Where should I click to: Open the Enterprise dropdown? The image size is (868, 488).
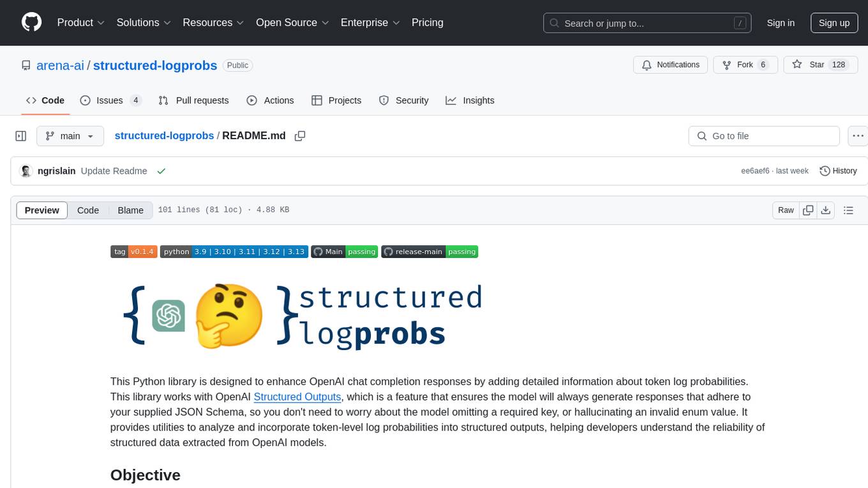point(370,22)
